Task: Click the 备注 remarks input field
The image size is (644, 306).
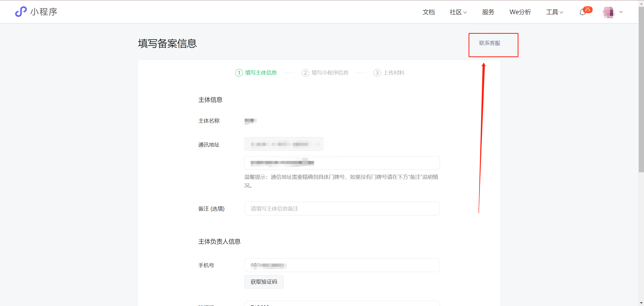Action: (342, 209)
